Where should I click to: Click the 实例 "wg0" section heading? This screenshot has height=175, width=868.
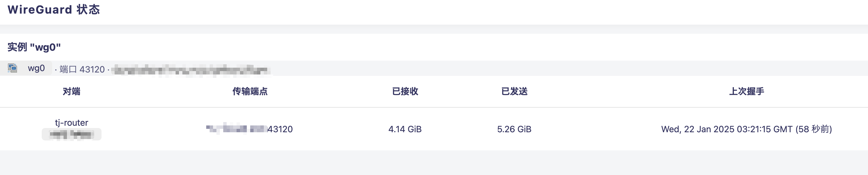[x=34, y=47]
